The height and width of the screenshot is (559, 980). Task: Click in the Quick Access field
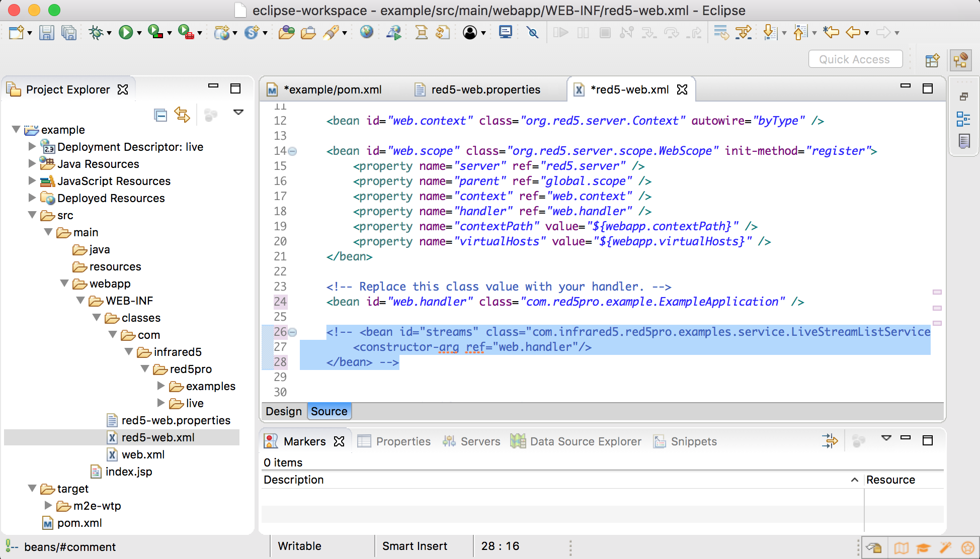pyautogui.click(x=855, y=59)
